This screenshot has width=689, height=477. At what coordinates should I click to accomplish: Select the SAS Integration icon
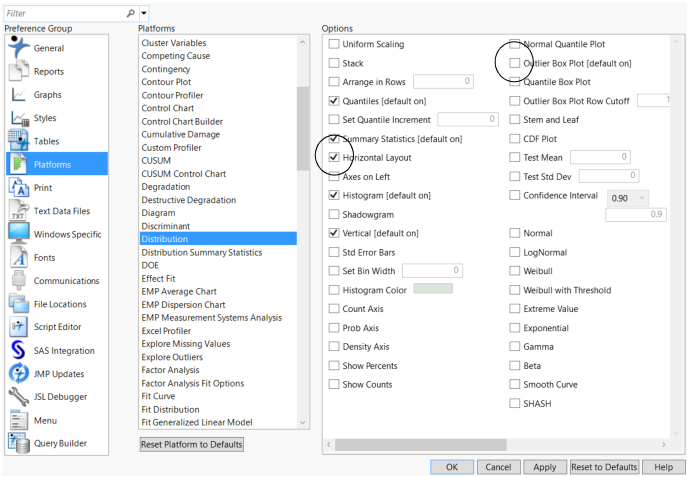point(19,350)
